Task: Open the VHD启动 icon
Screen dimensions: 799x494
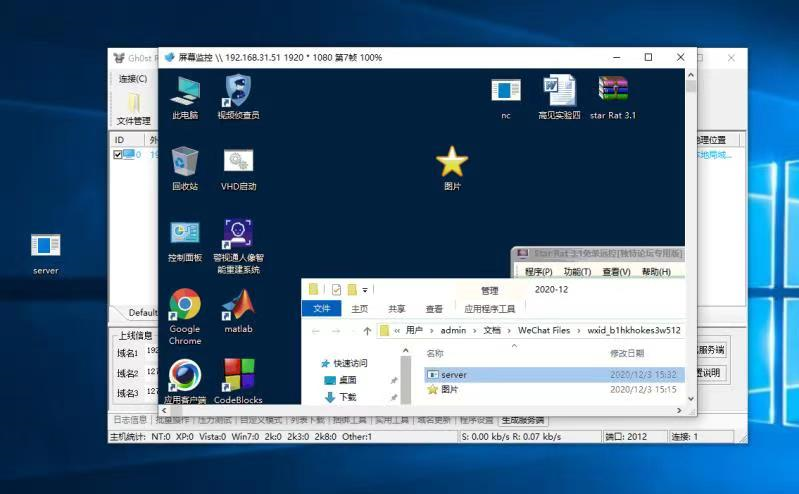Action: (238, 161)
